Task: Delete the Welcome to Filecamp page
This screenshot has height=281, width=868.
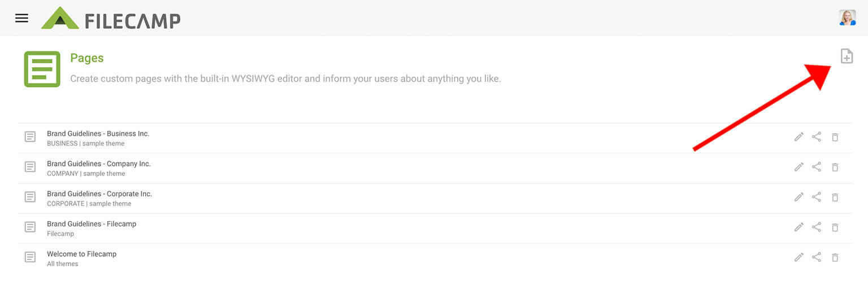Action: (x=835, y=257)
